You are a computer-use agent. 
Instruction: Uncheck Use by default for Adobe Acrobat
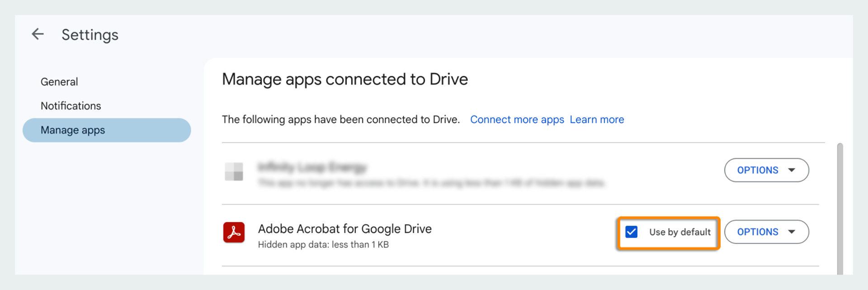click(631, 232)
